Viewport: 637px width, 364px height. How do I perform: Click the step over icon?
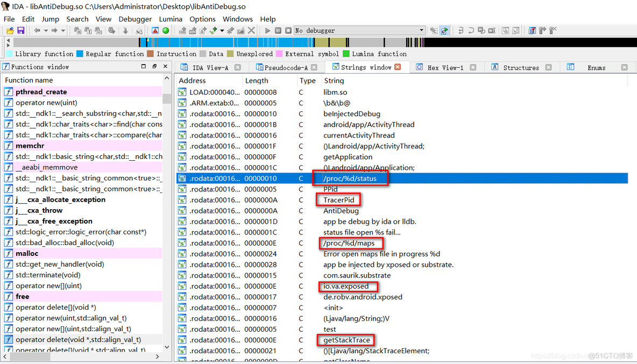pos(471,31)
